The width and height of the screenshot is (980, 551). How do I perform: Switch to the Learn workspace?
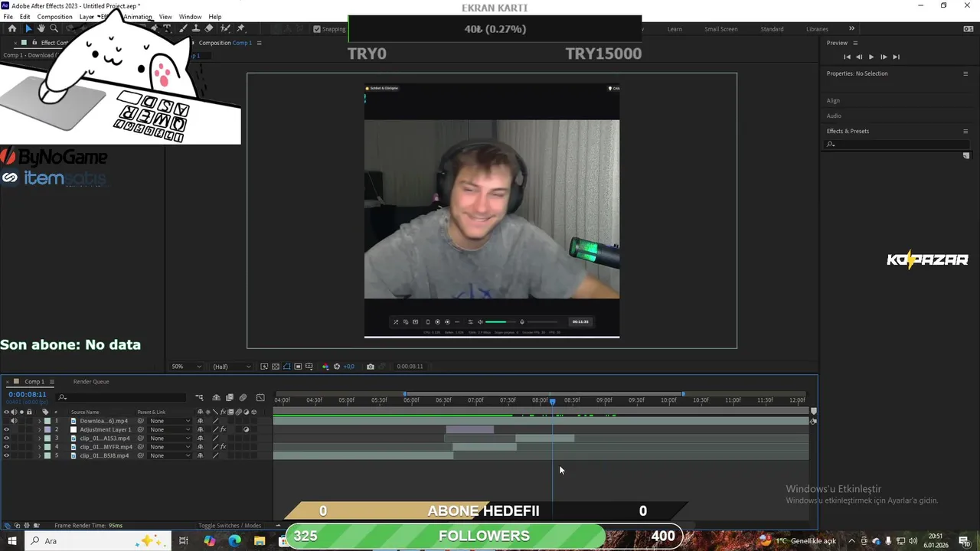pyautogui.click(x=675, y=29)
